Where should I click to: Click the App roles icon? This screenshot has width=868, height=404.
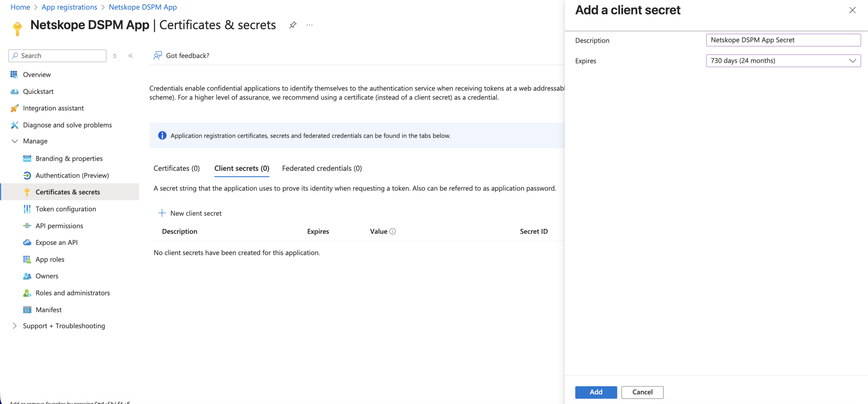point(27,259)
